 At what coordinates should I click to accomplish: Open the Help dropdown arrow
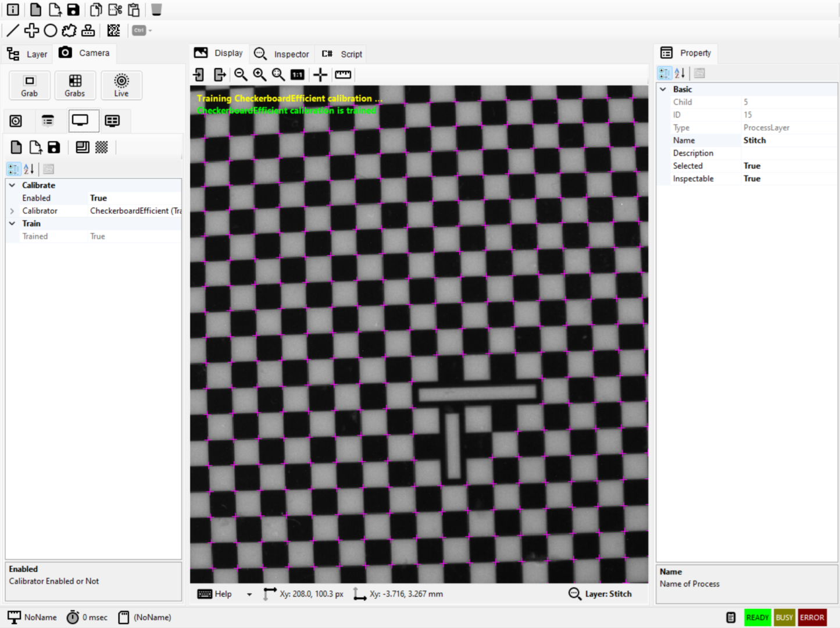pos(249,594)
